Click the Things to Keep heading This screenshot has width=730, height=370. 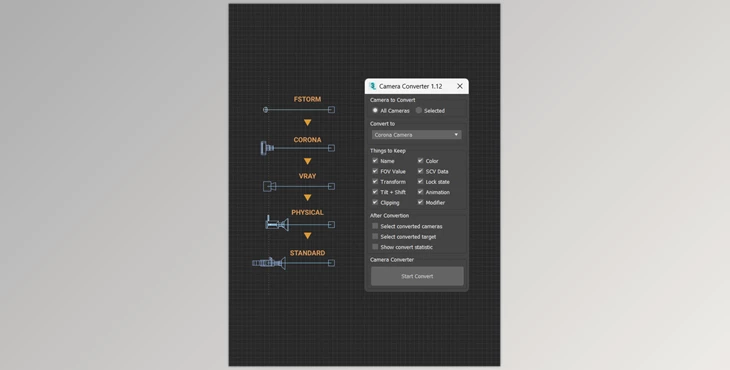pos(387,151)
